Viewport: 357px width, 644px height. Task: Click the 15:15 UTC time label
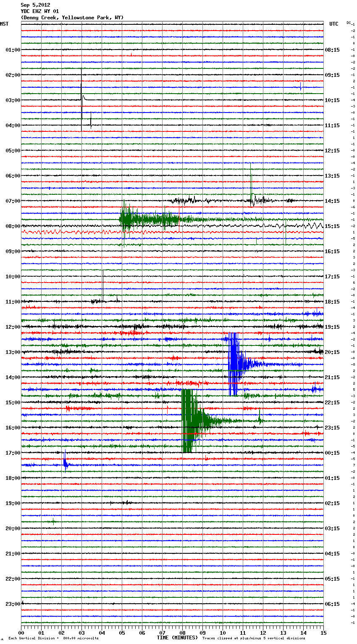click(332, 226)
